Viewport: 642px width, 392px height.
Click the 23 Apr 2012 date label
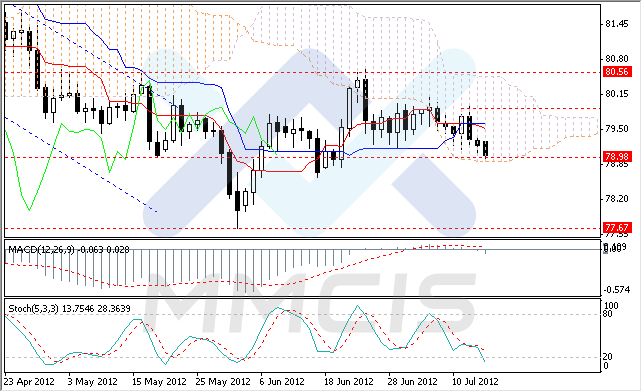[x=29, y=382]
